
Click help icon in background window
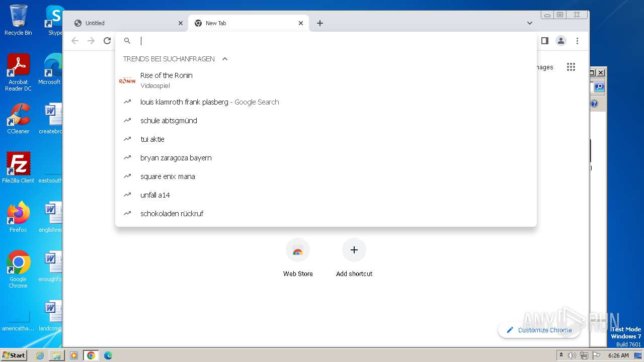594,104
